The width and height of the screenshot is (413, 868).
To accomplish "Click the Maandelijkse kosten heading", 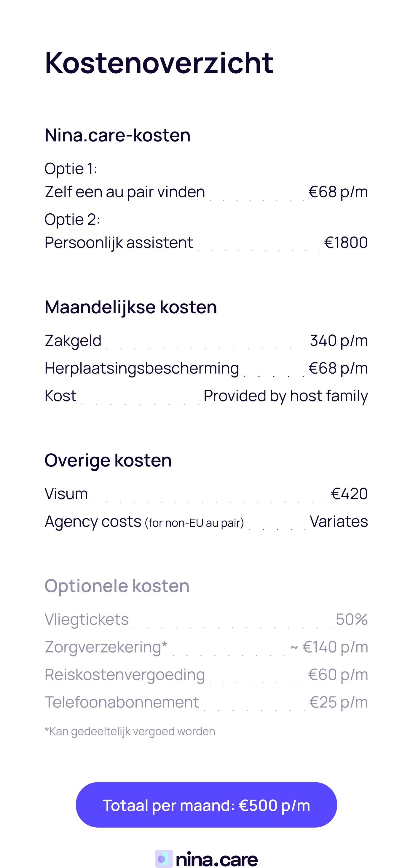I will coord(130,307).
